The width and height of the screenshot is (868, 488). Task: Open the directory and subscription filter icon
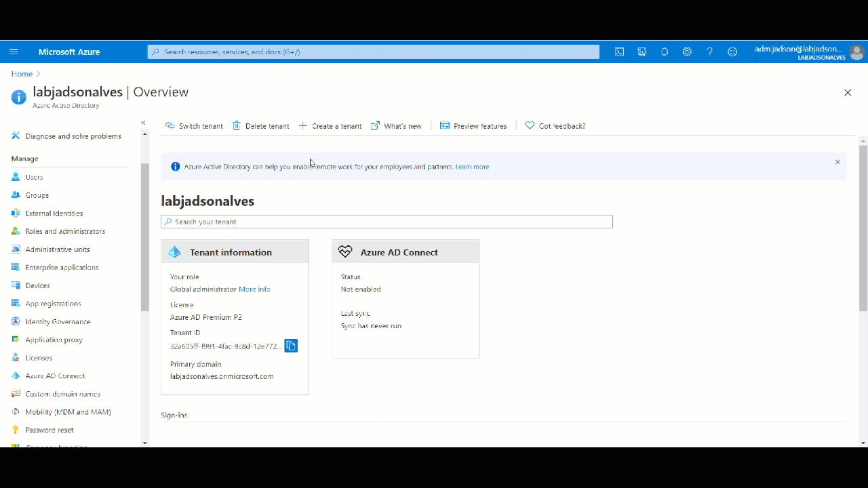pyautogui.click(x=642, y=52)
